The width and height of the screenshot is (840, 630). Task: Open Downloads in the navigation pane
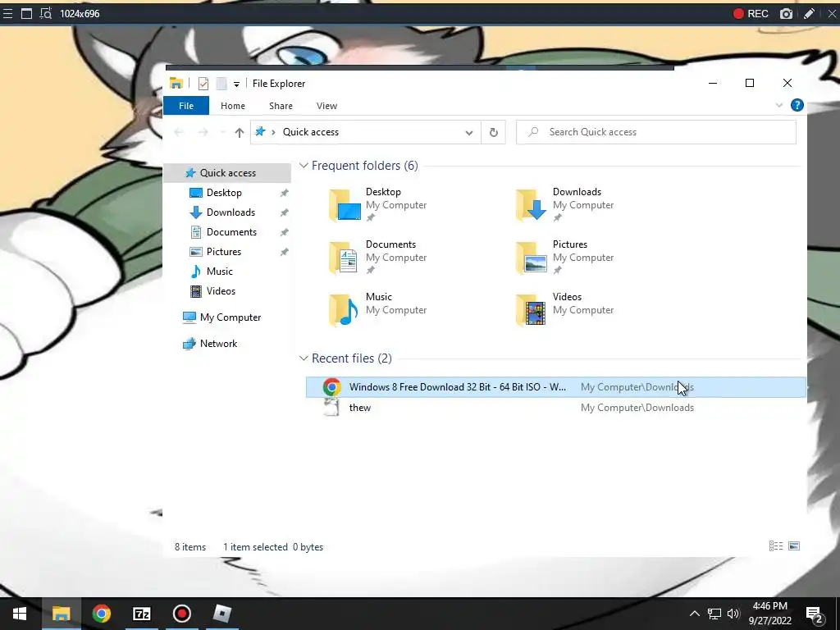point(231,212)
